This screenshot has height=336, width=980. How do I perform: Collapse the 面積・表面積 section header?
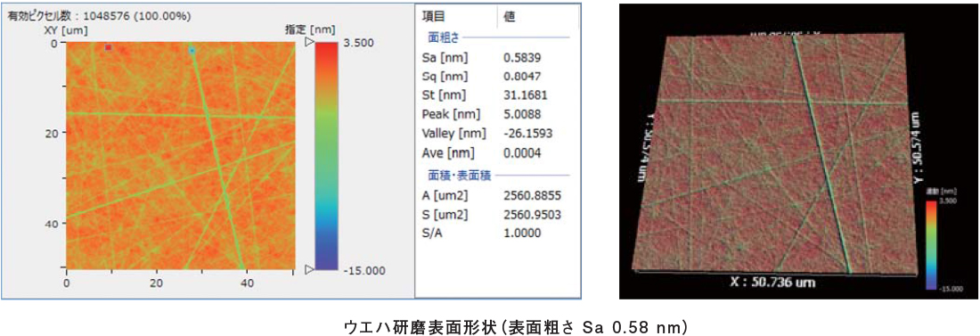point(459,176)
